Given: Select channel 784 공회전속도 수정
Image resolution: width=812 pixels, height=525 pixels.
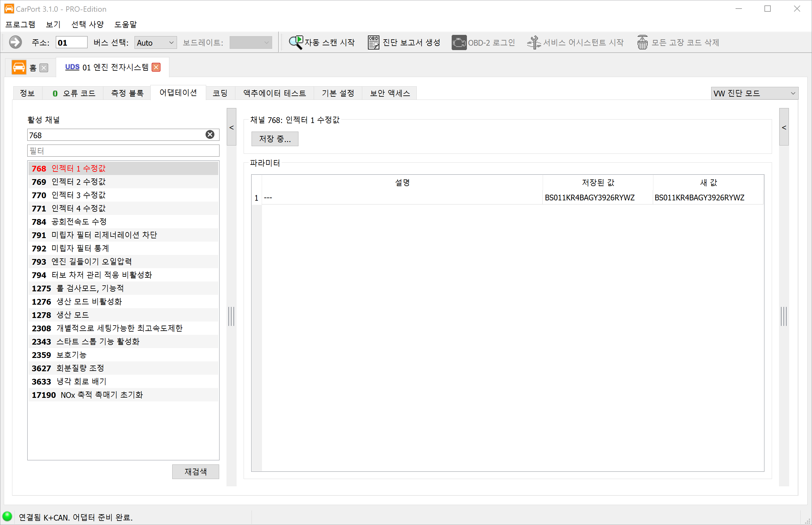Looking at the screenshot, I should pyautogui.click(x=123, y=222).
